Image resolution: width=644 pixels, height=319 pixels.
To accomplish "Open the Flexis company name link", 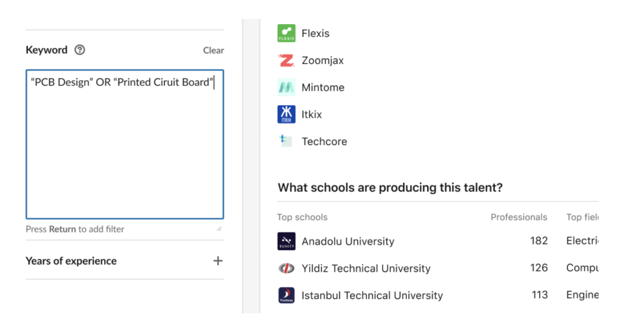I will coord(315,33).
